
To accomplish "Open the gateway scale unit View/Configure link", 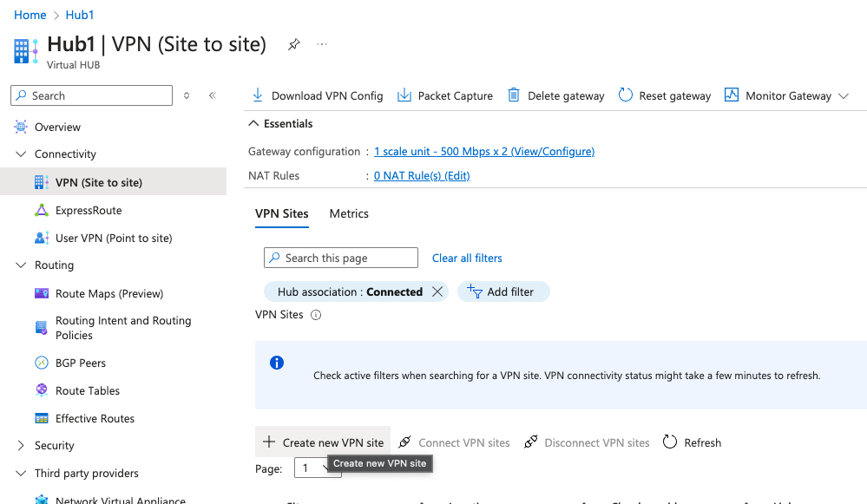I will (484, 152).
